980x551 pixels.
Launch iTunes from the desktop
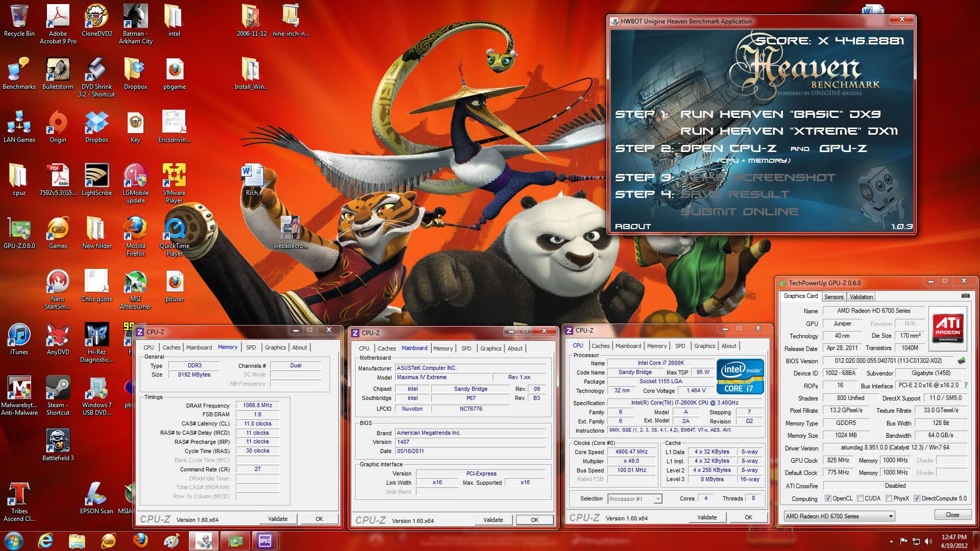click(19, 339)
